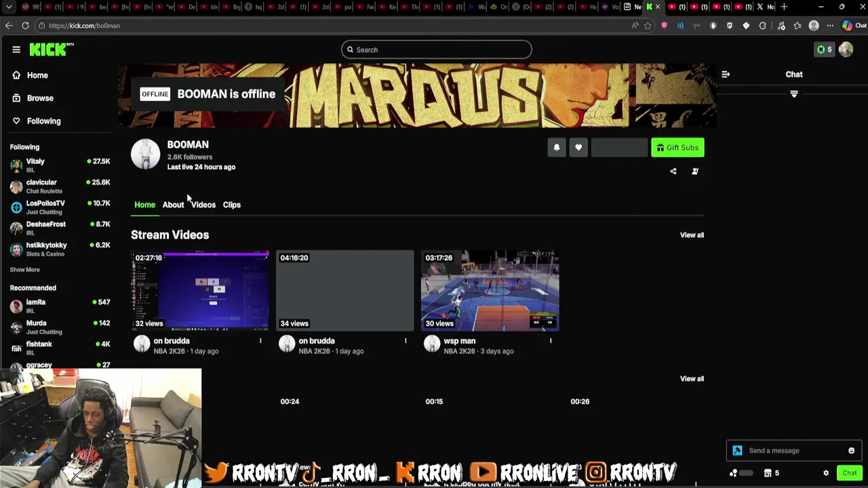The height and width of the screenshot is (488, 868).
Task: Open the emoji picker in the chat box
Action: coord(852,451)
